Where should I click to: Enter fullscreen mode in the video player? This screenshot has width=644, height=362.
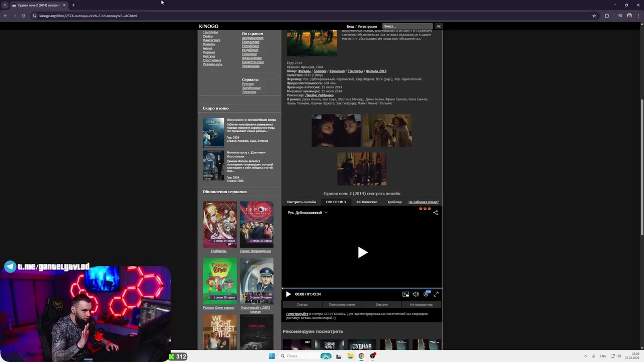(x=436, y=294)
